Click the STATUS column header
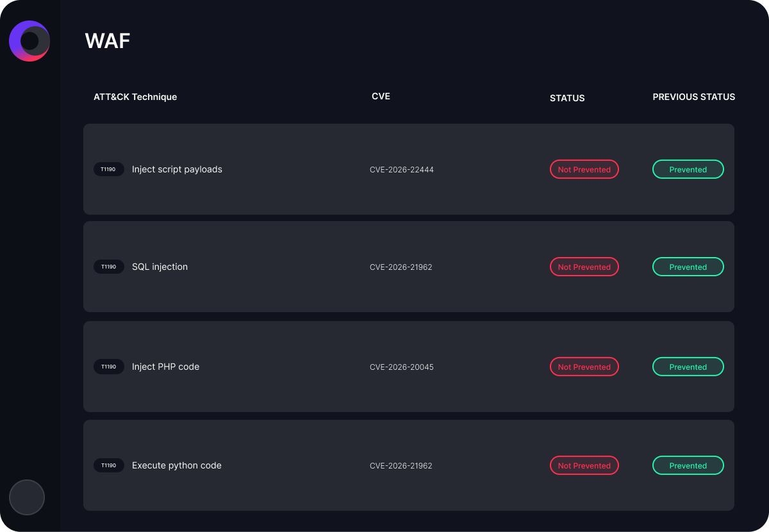The image size is (769, 532). coord(567,98)
